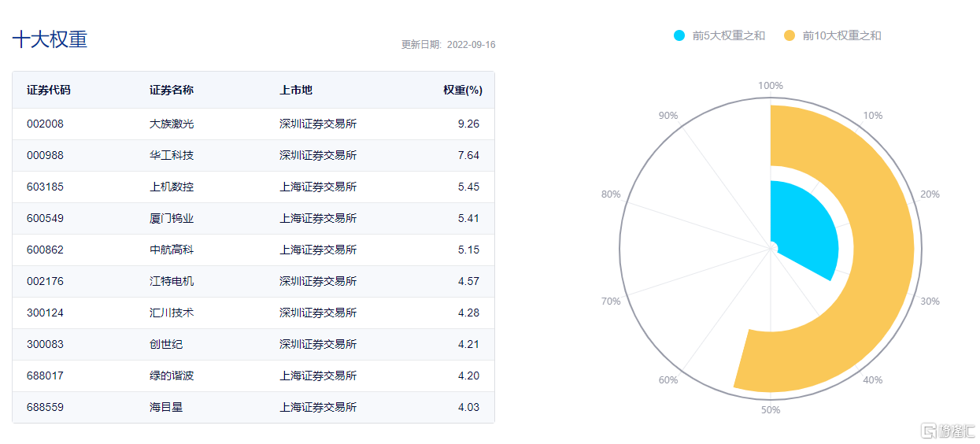Image resolution: width=980 pixels, height=444 pixels.
Task: Toggle the 前10大权重之和 legend item
Action: [833, 35]
